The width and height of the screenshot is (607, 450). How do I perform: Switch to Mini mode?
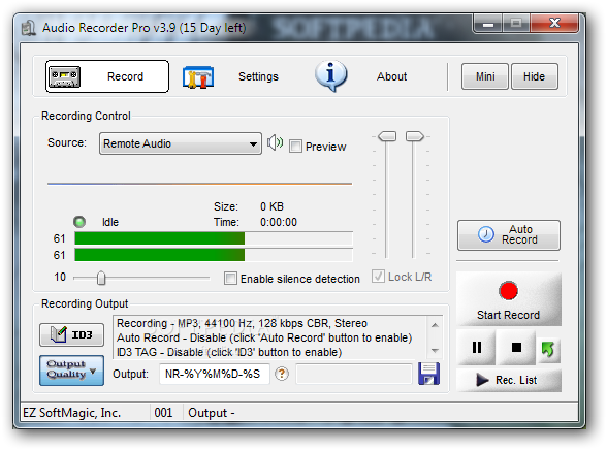485,77
